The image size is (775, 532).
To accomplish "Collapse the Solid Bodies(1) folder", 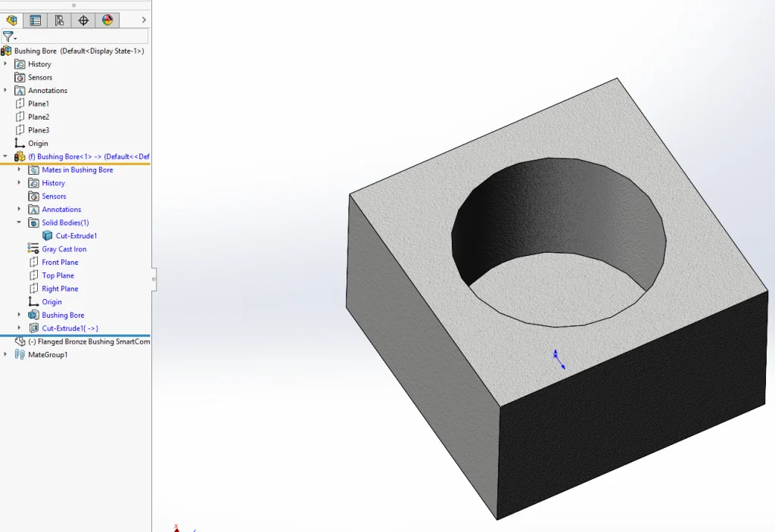I will [x=19, y=222].
